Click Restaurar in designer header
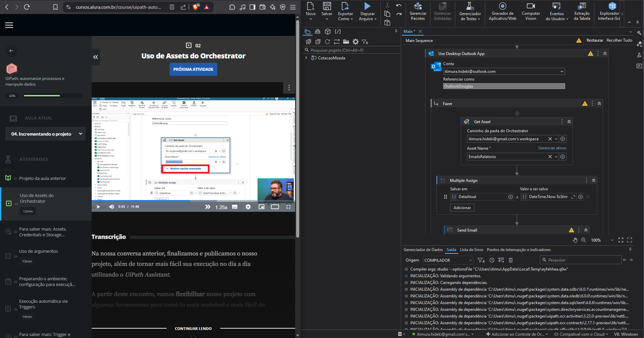644x338 pixels. tap(595, 40)
